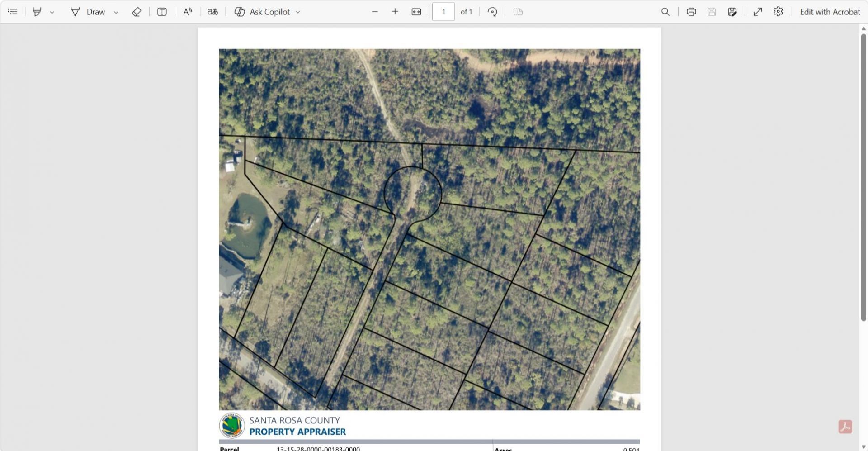This screenshot has width=868, height=451.
Task: Expand the highlight color dropdown arrow
Action: tap(52, 12)
